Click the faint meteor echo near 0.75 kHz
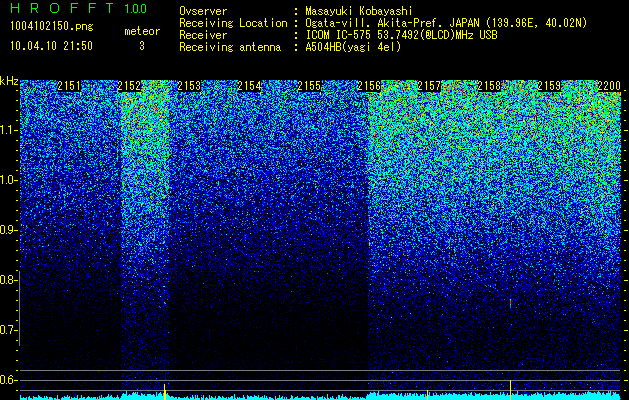The image size is (629, 400). (510, 304)
